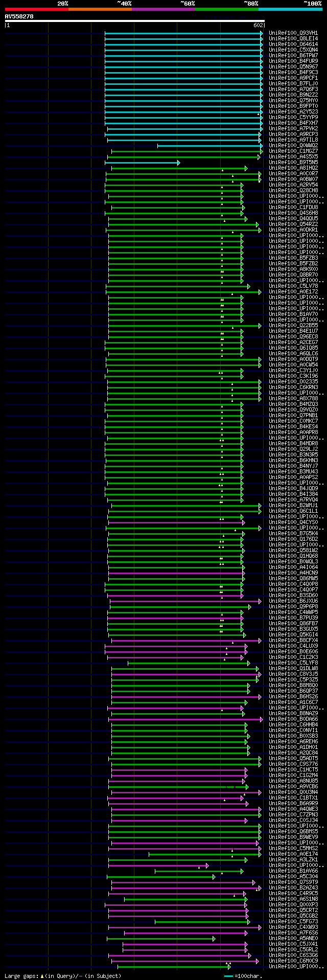This screenshot has width=327, height=980.
Task: Select the UniRef100_Q5ADT5 label
Action: pos(293,758)
